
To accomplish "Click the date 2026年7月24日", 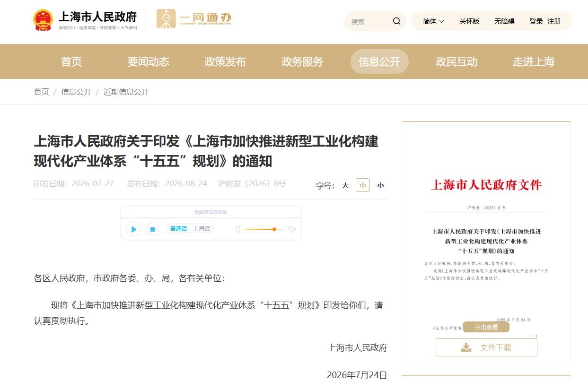I will [x=357, y=375].
